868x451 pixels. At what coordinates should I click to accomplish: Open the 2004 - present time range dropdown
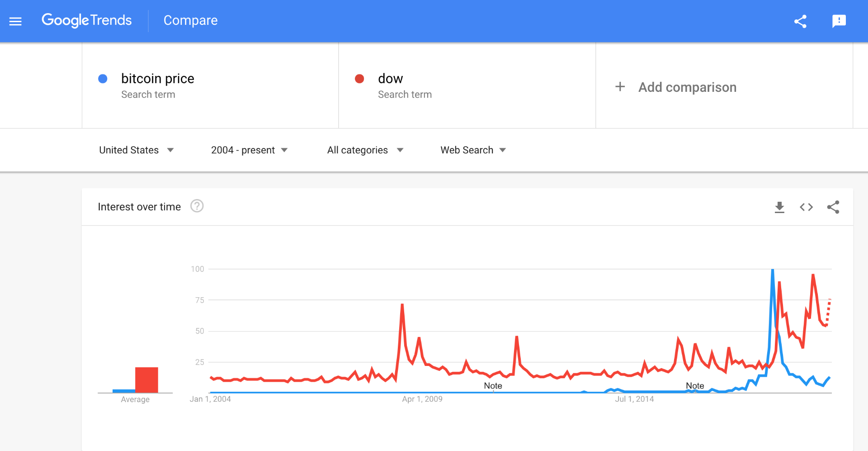(249, 150)
